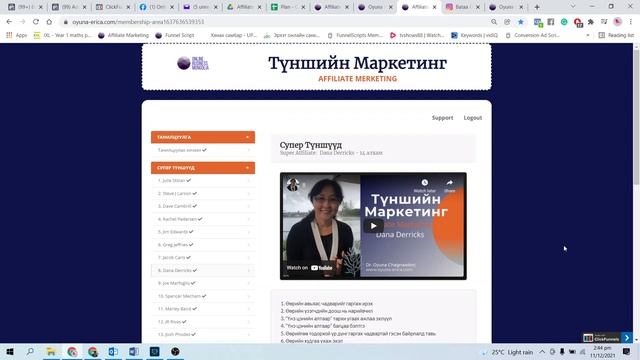Screen dimensions: 640x360
Task: Open the Funnel Script bookmark
Action: point(175,36)
